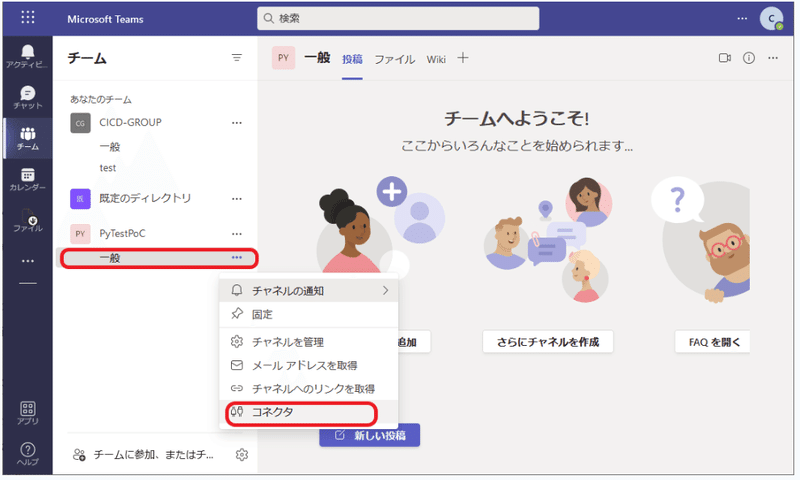Click the PY channel avatar in the header
The image size is (800, 480).
pyautogui.click(x=283, y=58)
